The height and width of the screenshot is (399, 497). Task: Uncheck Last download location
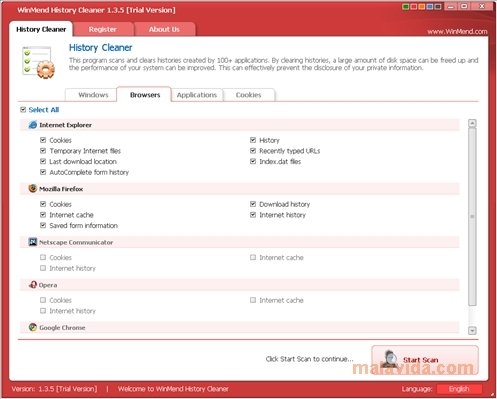(x=43, y=161)
